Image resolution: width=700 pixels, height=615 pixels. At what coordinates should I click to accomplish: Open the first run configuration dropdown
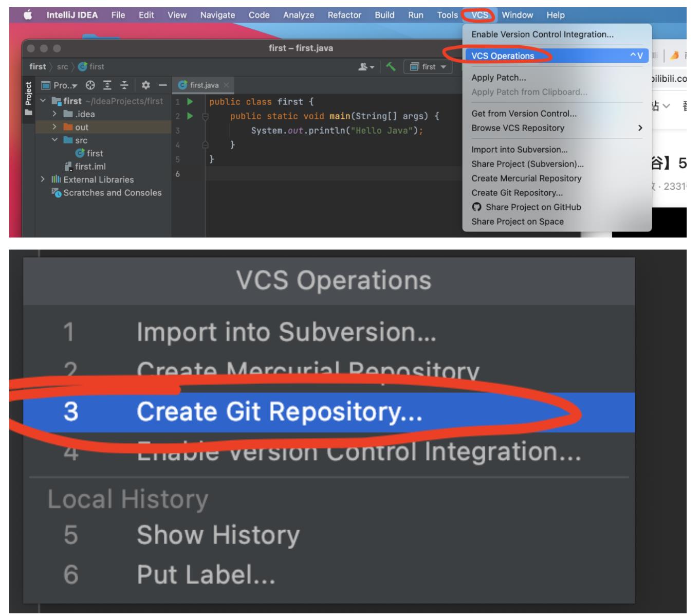click(428, 66)
